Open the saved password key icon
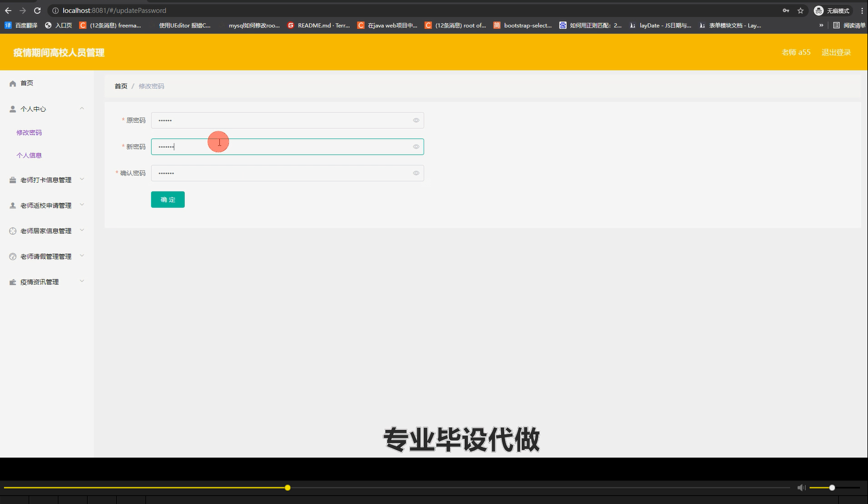Viewport: 868px width, 504px height. click(786, 10)
